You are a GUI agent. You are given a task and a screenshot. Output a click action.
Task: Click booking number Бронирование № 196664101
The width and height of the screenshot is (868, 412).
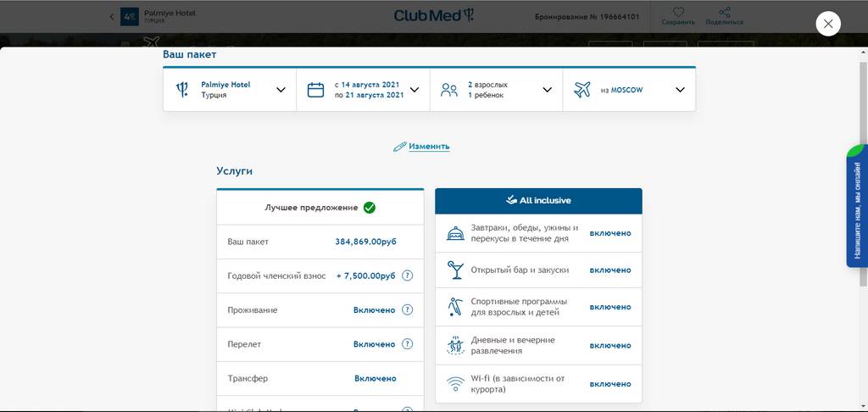point(587,17)
